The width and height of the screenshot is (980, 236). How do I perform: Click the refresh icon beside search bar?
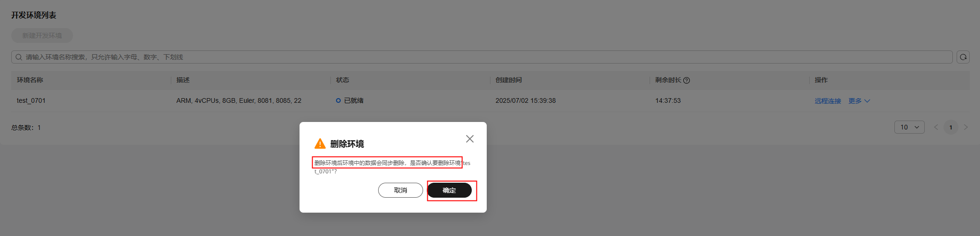pyautogui.click(x=963, y=57)
